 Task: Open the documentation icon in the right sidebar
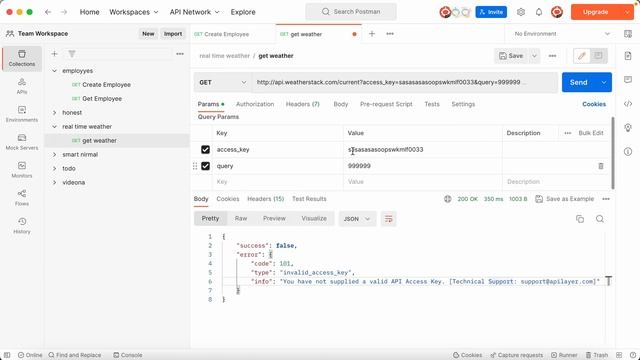click(x=628, y=56)
